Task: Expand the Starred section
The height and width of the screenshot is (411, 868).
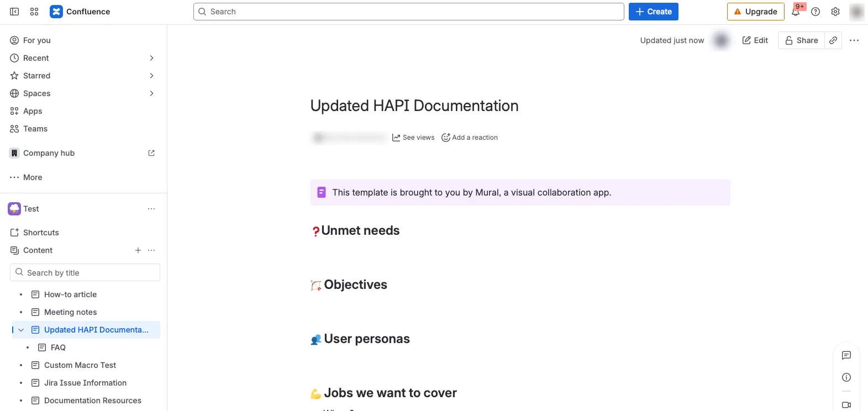Action: [x=151, y=76]
